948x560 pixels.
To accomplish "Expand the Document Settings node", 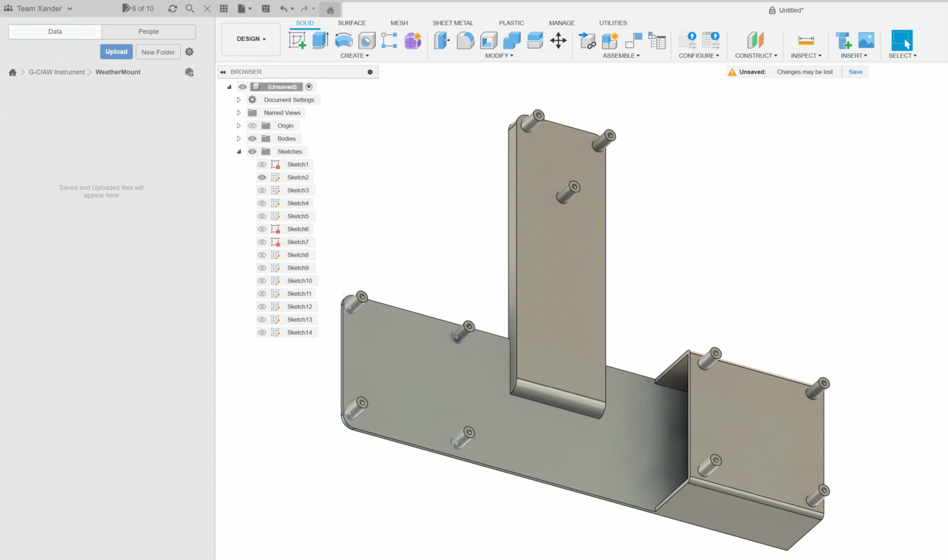I will point(239,100).
